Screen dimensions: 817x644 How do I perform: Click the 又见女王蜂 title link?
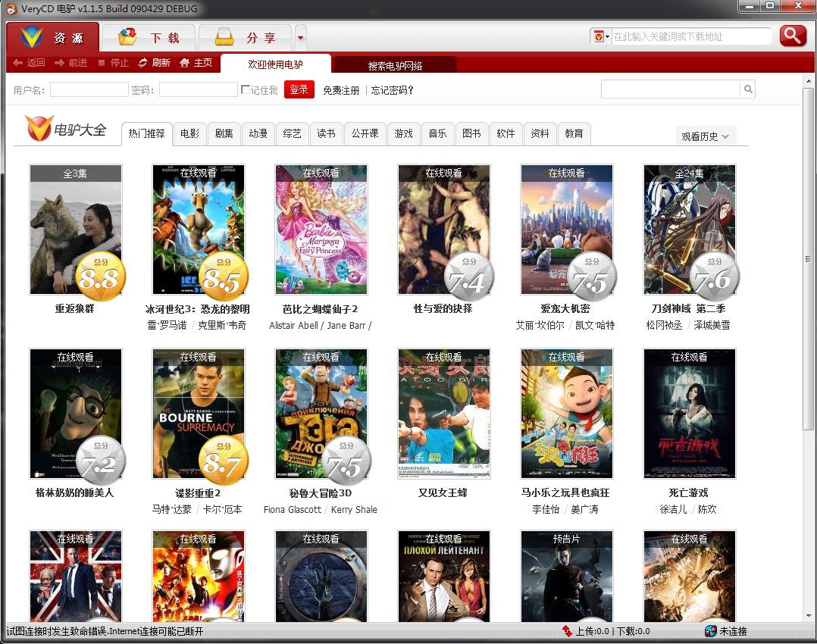point(443,493)
